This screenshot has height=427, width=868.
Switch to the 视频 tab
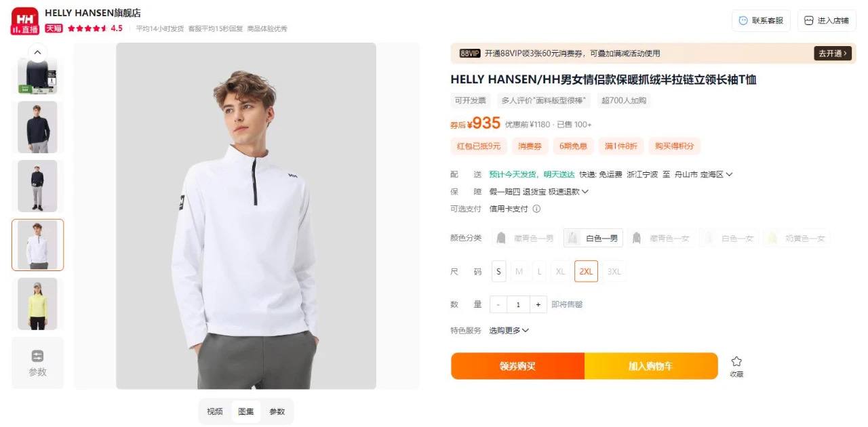point(215,411)
